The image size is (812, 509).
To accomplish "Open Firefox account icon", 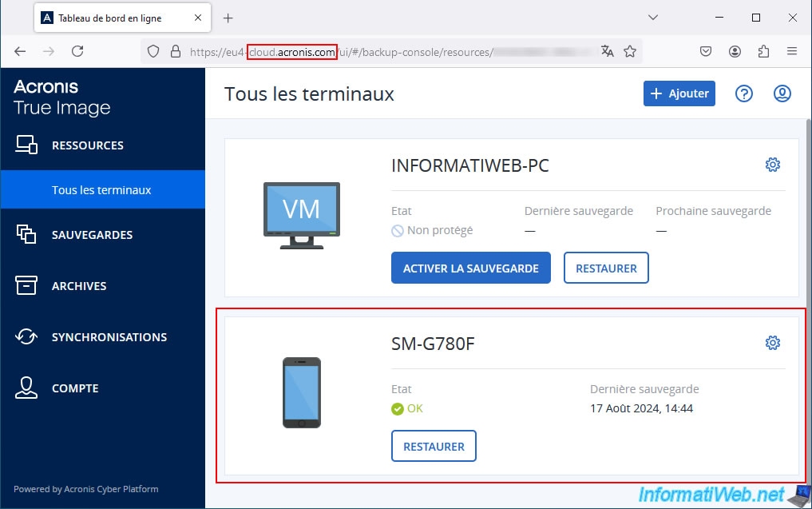I will (735, 51).
